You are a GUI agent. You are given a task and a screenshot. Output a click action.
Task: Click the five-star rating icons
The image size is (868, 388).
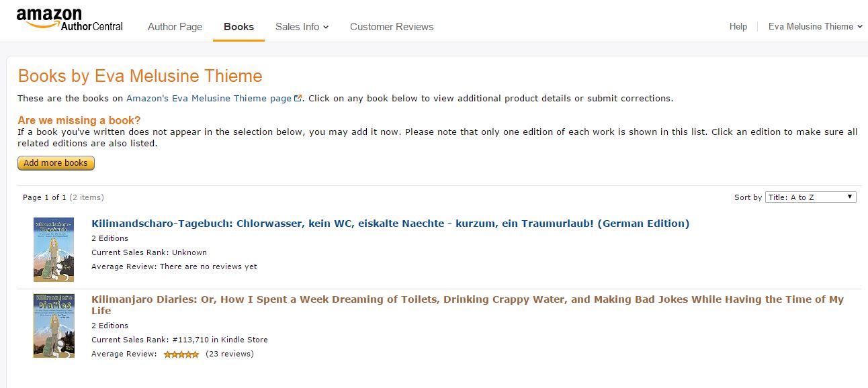(x=181, y=354)
